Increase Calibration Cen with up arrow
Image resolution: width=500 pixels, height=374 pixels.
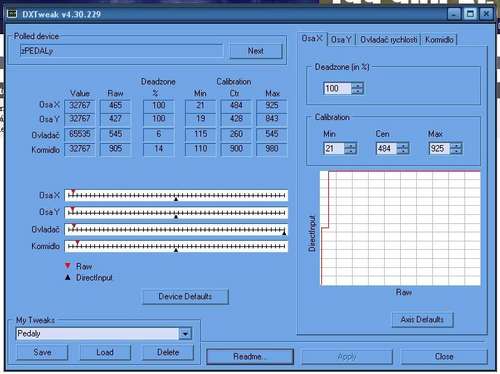403,146
